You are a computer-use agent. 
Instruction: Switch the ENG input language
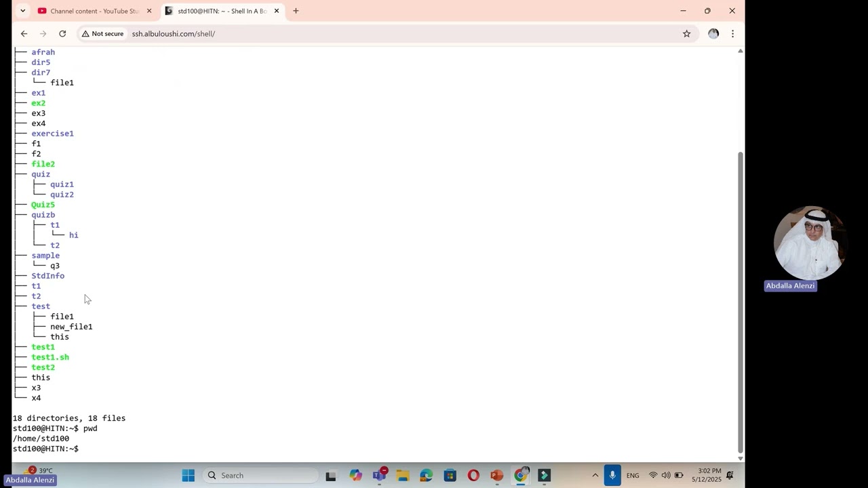click(x=633, y=476)
